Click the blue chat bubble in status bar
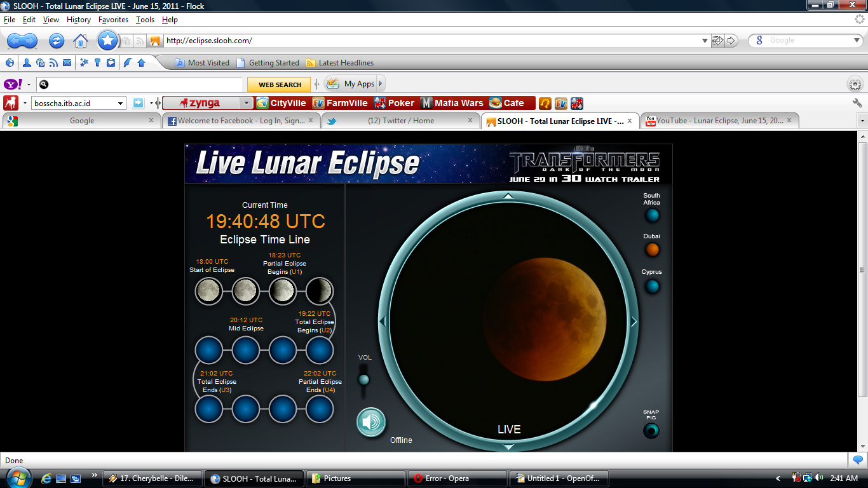 [x=857, y=460]
